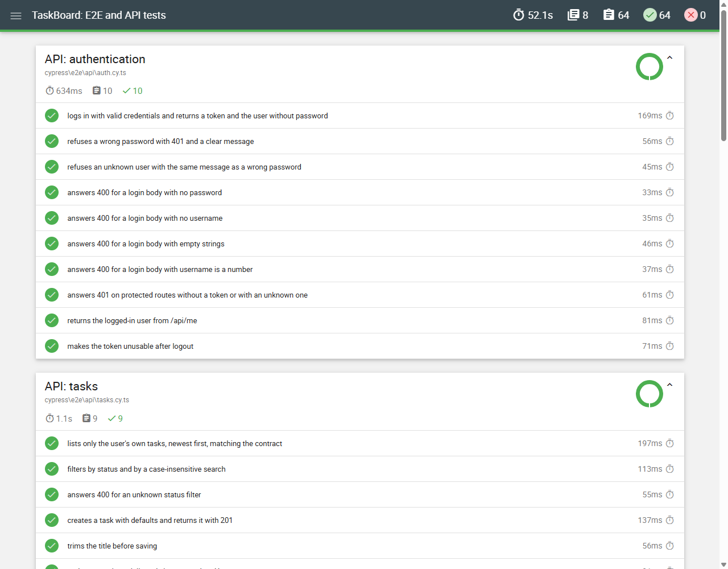Expand test 'returns the logged-in user from /api/me'
Screen dimensions: 728x569
[359, 320]
